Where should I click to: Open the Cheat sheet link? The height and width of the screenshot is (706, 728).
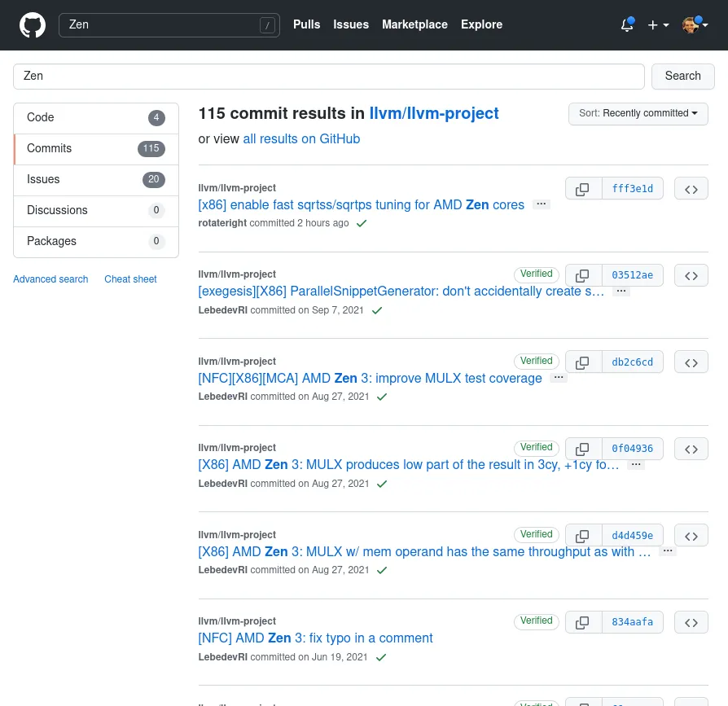[x=130, y=279]
